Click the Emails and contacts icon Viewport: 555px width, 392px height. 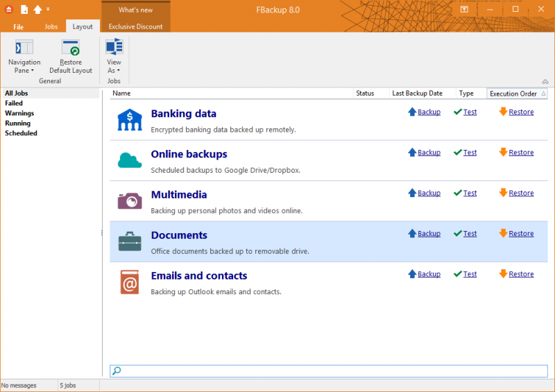[130, 282]
